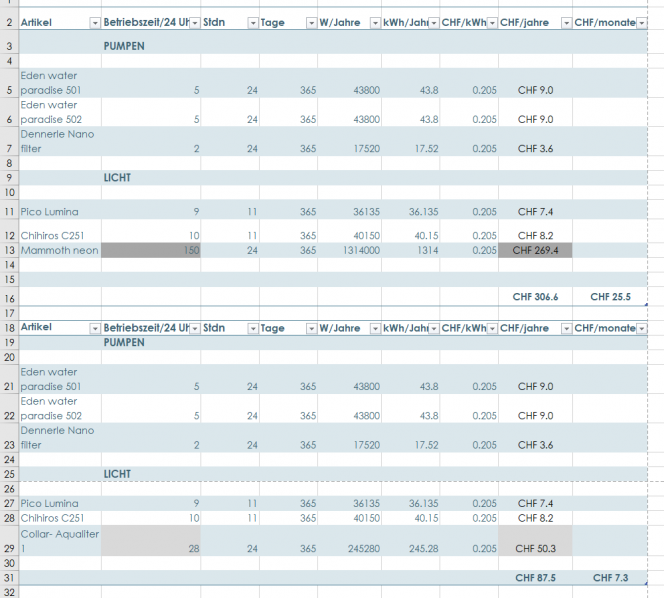Select the highlighted 'CHF 269.4' cell
The width and height of the screenshot is (664, 598).
535,250
